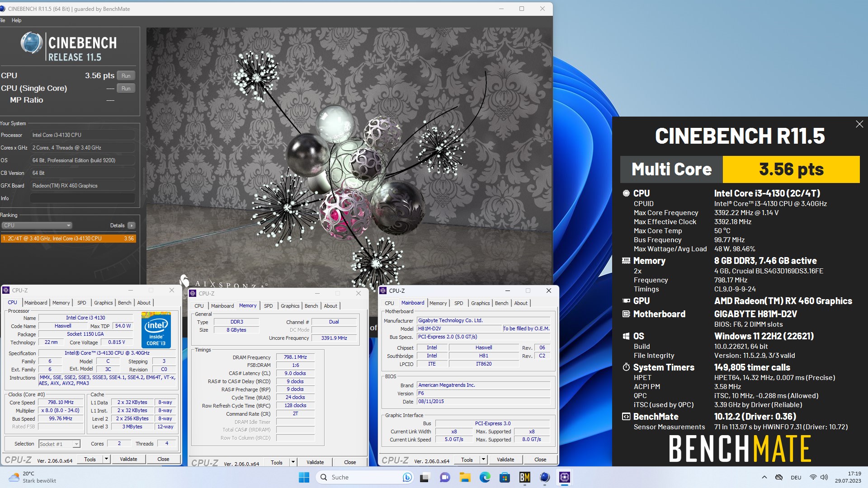868x488 pixels.
Task: Open Task View from the taskbar
Action: click(425, 478)
